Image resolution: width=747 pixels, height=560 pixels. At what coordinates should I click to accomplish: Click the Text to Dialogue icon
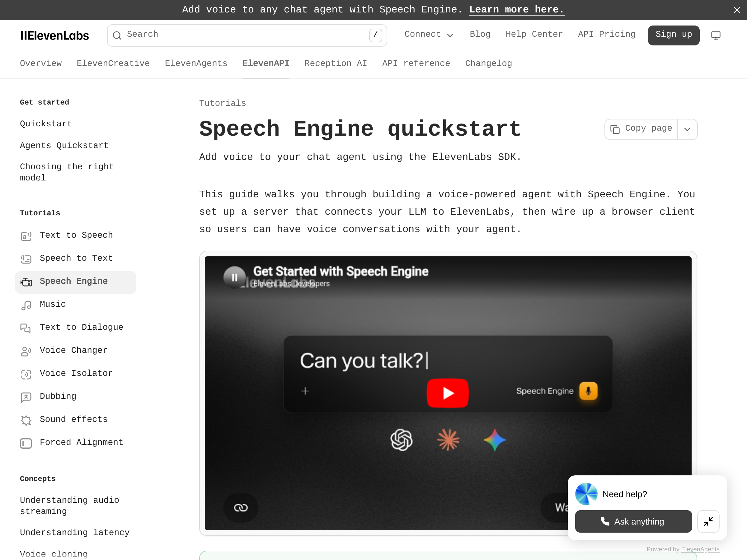coord(26,328)
